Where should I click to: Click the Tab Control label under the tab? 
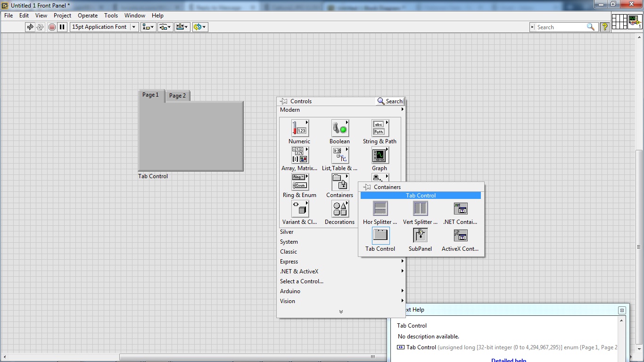click(153, 176)
